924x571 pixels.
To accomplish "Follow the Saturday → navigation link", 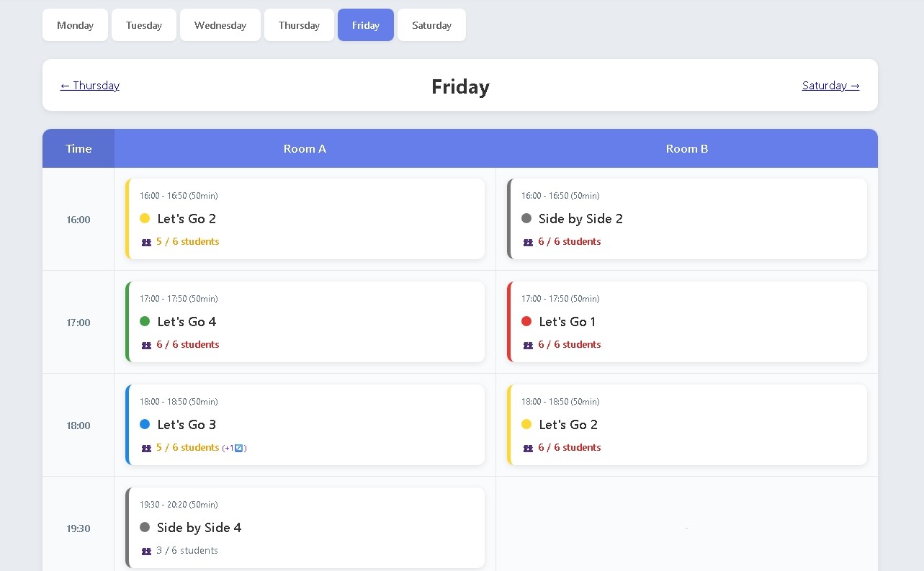I will [x=830, y=85].
